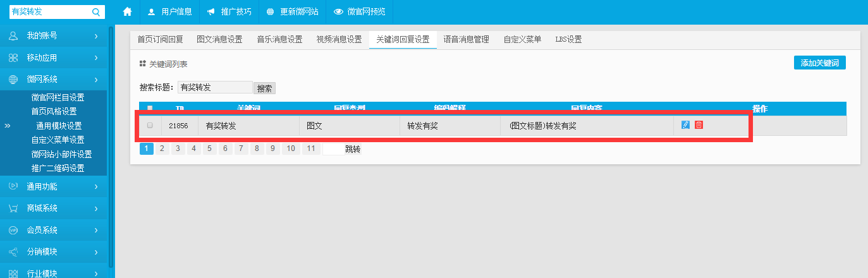Expand 会员系统 with its chevron
This screenshot has height=278, width=868.
click(x=96, y=230)
